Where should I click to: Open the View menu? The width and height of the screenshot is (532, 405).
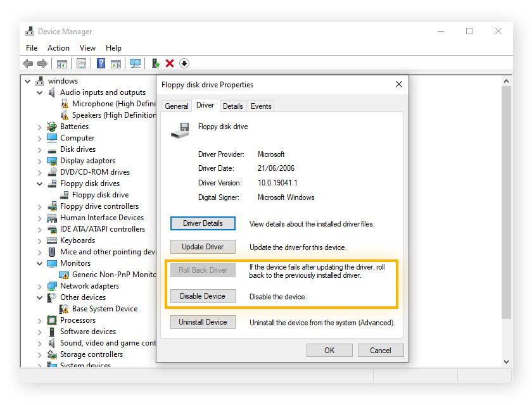[87, 48]
